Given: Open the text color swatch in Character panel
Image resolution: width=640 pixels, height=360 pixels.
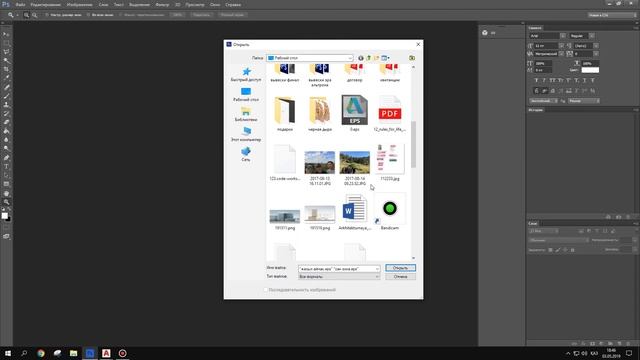Looking at the screenshot, I should tap(590, 70).
